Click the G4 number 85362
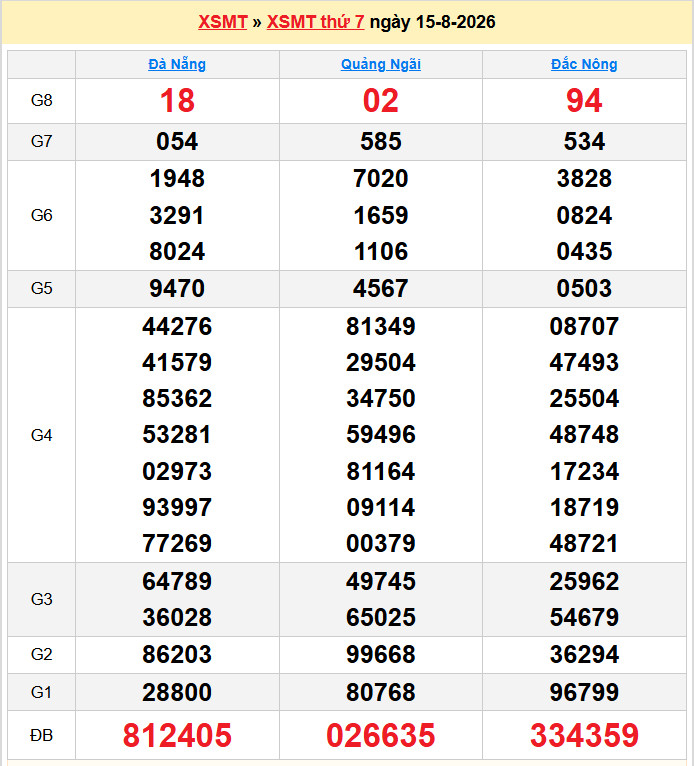 (177, 399)
